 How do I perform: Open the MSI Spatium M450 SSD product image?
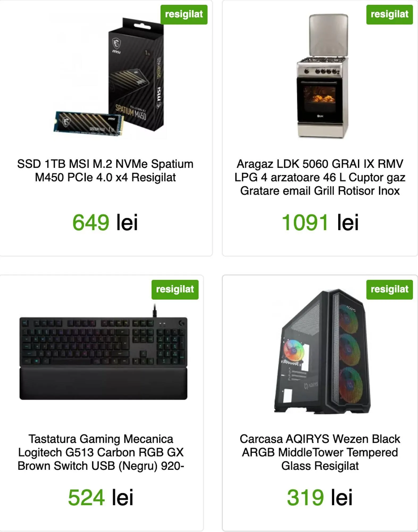[109, 77]
